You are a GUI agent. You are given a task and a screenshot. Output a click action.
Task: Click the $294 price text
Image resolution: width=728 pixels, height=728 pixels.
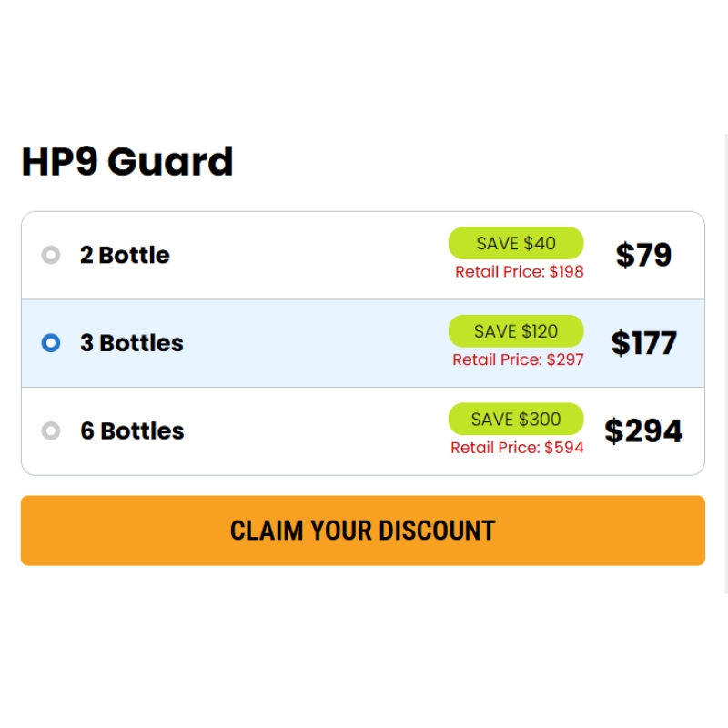point(643,430)
